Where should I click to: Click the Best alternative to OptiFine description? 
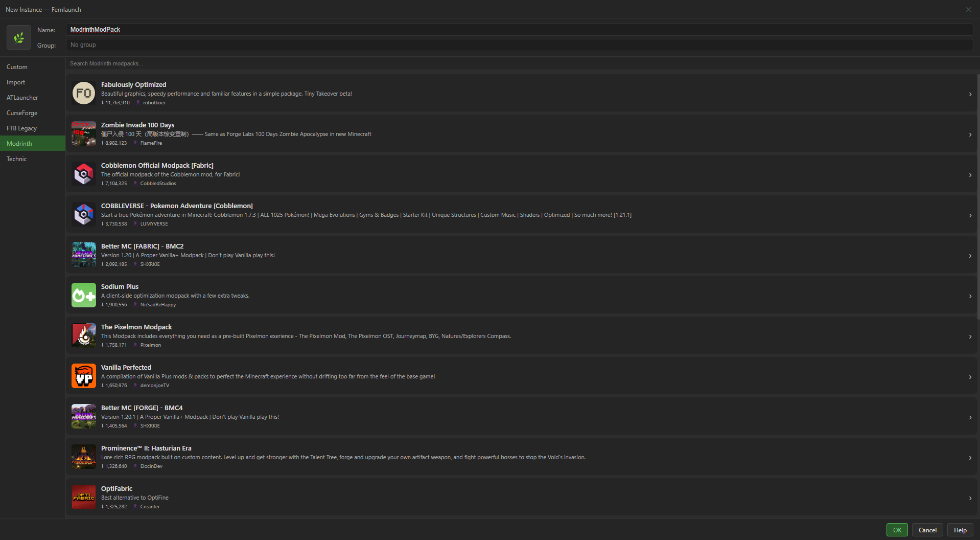135,498
